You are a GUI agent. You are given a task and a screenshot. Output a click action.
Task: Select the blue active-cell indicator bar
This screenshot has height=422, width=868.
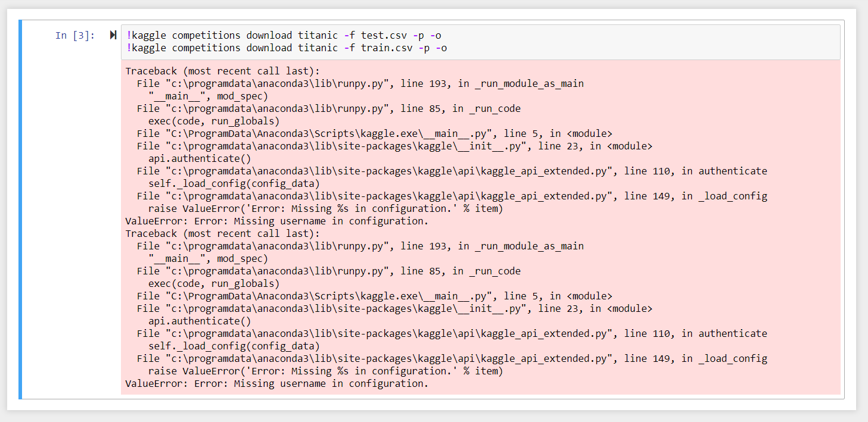[21, 208]
